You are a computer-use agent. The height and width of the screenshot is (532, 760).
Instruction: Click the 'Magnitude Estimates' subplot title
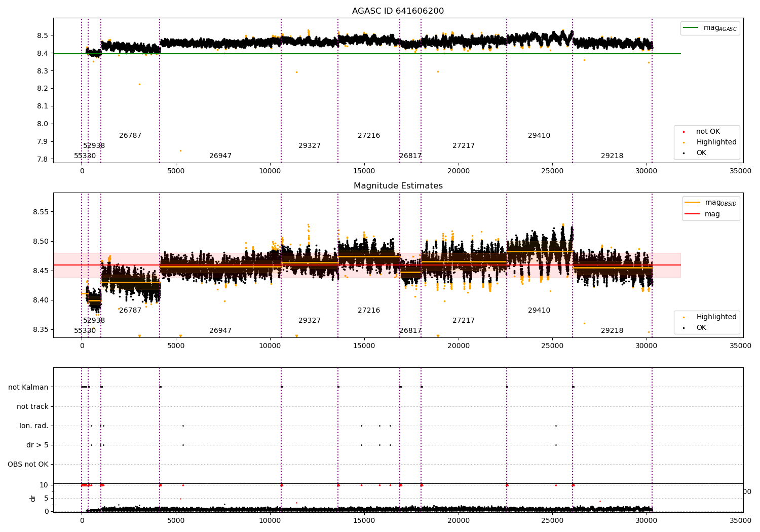point(398,186)
